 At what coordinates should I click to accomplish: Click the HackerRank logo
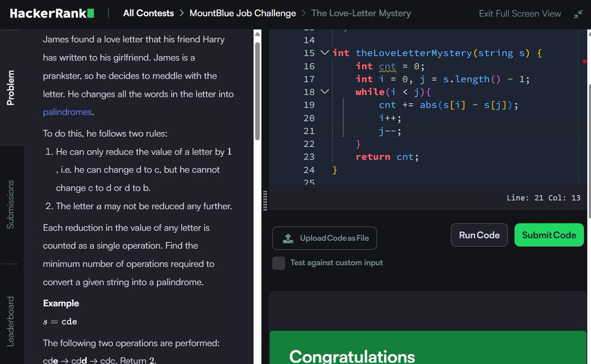pyautogui.click(x=52, y=14)
